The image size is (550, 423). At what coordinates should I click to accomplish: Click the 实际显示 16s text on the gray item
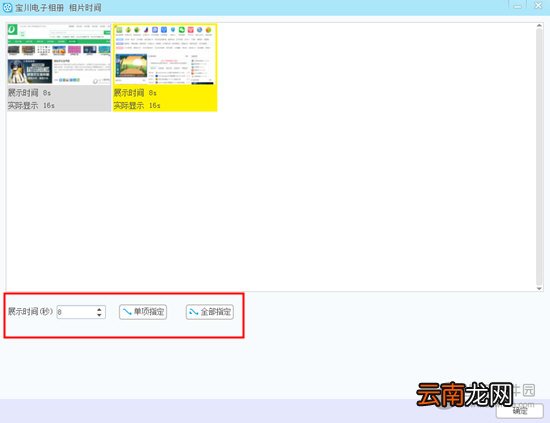tap(31, 105)
